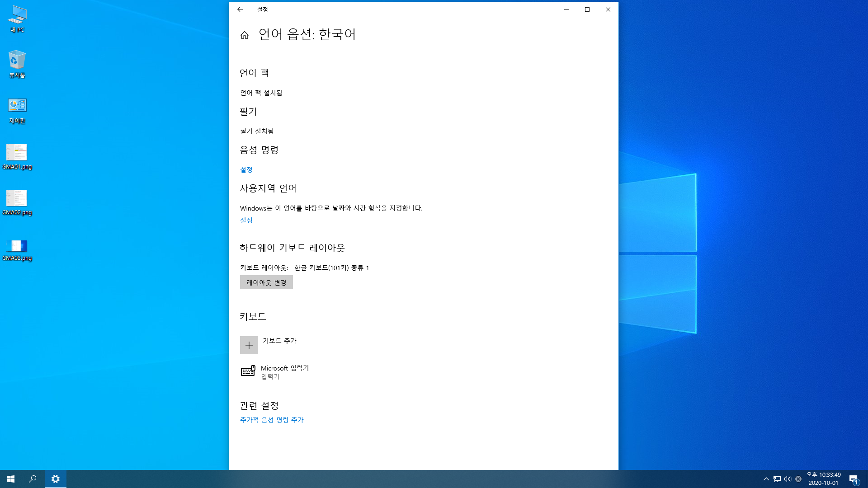Open the notification action center icon
Screen dimensions: 868x488
coord(854,479)
